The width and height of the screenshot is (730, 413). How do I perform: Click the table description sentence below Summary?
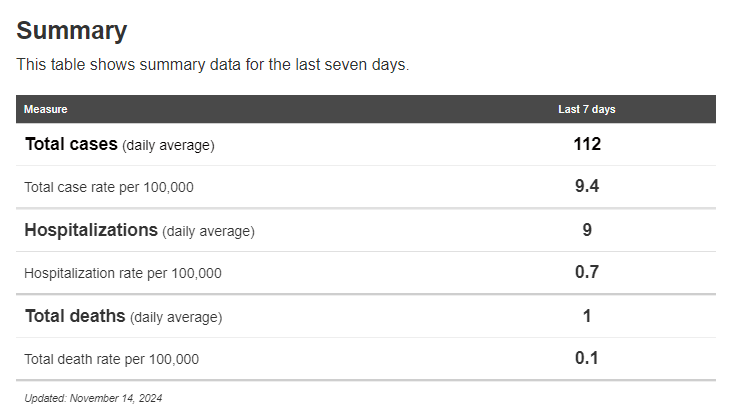[x=213, y=65]
